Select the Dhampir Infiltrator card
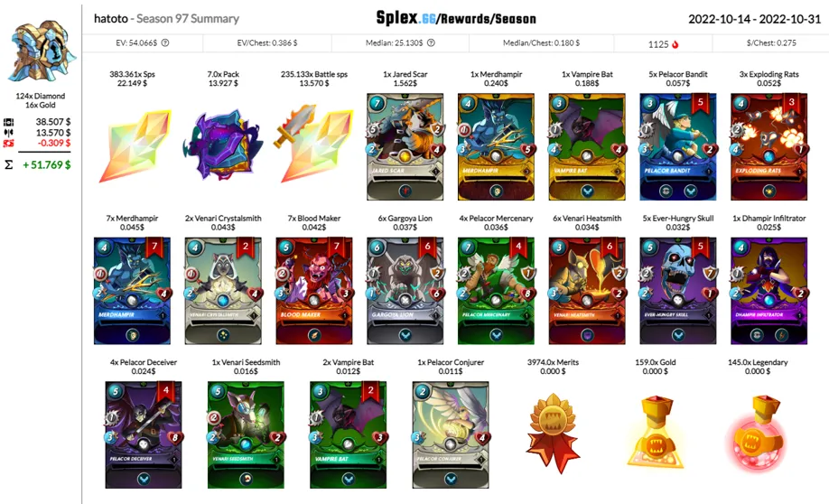Screen dimensions: 829x504 [768, 291]
